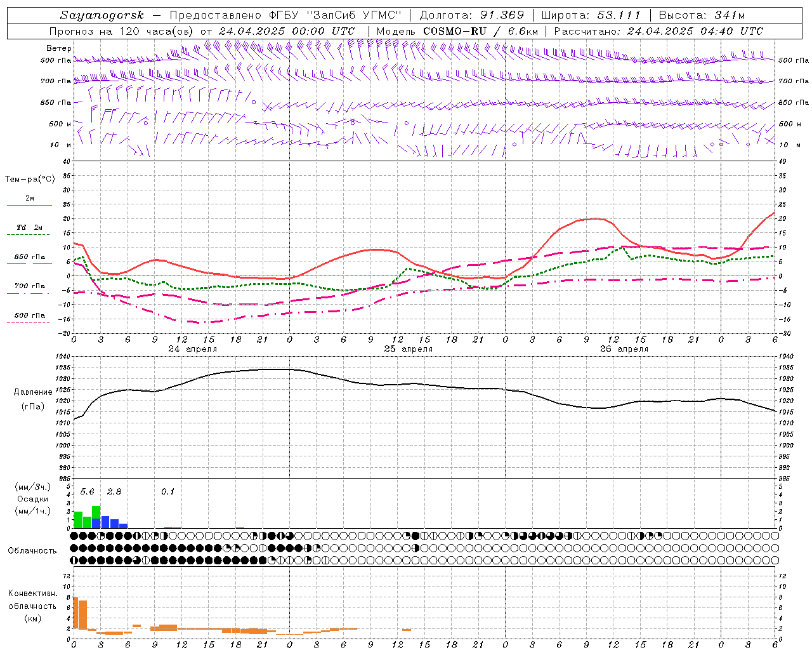
Task: Select the 26 апреля date label
Action: (x=624, y=349)
